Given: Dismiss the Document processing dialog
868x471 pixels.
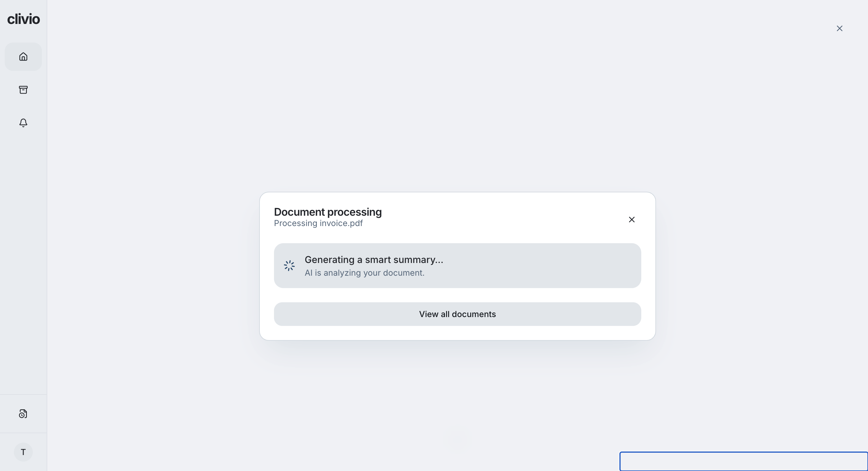Looking at the screenshot, I should (x=632, y=220).
